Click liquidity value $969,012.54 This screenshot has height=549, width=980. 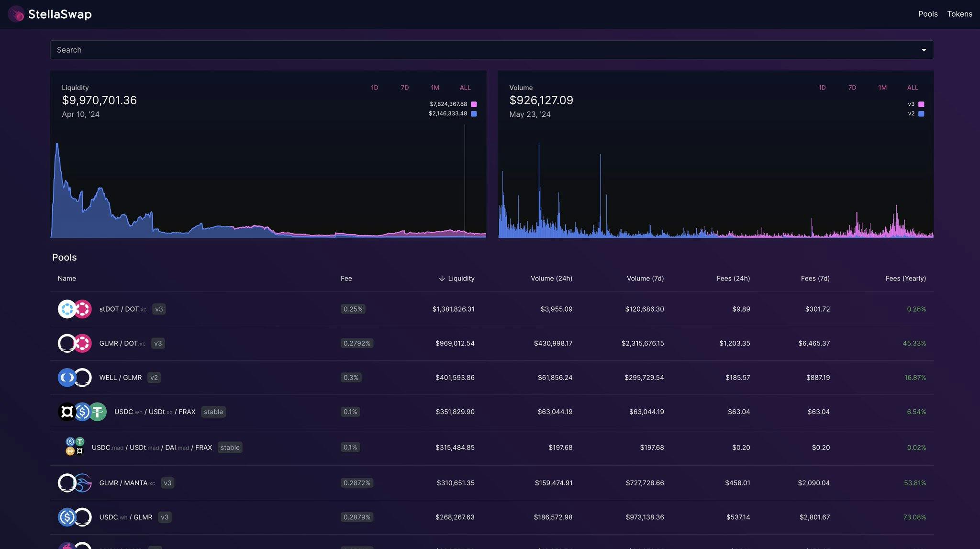point(455,343)
